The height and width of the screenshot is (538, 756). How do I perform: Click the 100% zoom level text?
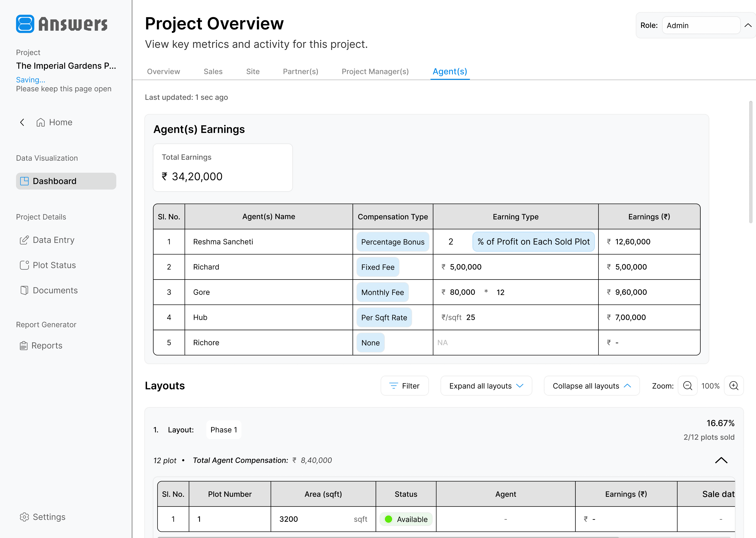click(710, 386)
